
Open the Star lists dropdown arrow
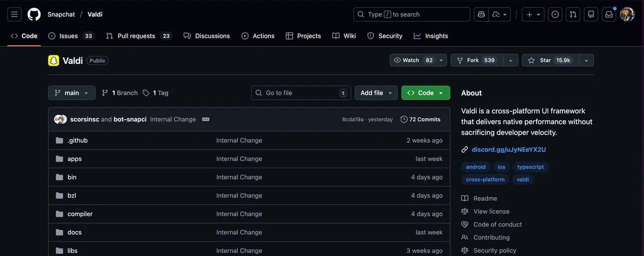click(586, 60)
